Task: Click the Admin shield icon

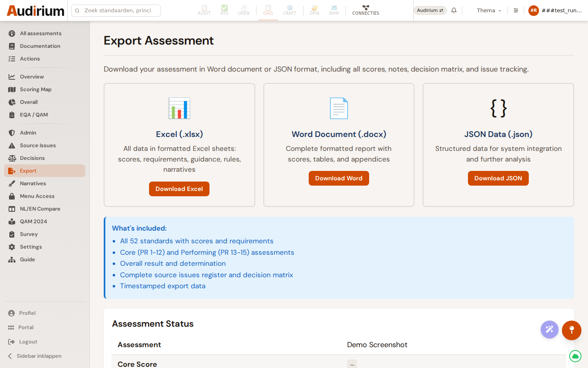Action: point(12,133)
